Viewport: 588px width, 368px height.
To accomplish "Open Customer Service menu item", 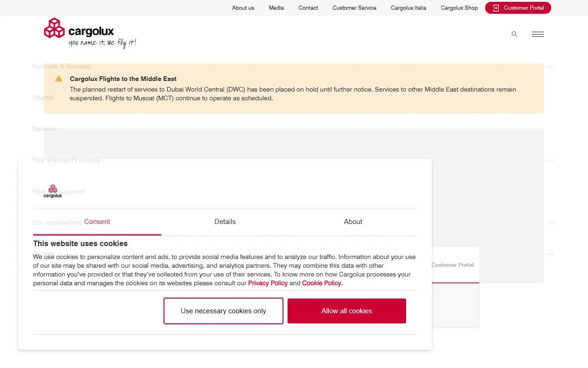I will click(354, 8).
